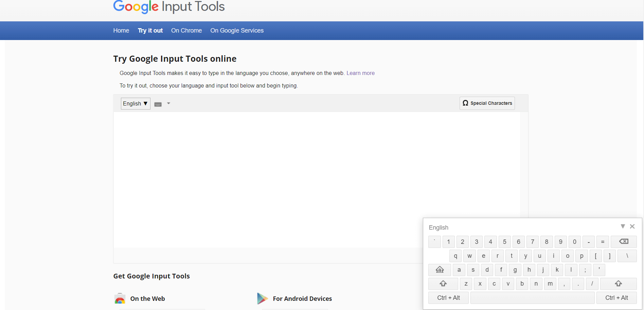Click the Google Play icon for Android Devices
644x310 pixels.
(262, 298)
